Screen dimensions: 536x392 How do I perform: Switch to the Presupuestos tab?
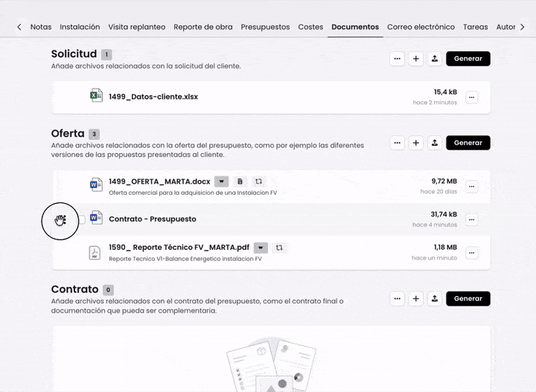click(x=265, y=27)
